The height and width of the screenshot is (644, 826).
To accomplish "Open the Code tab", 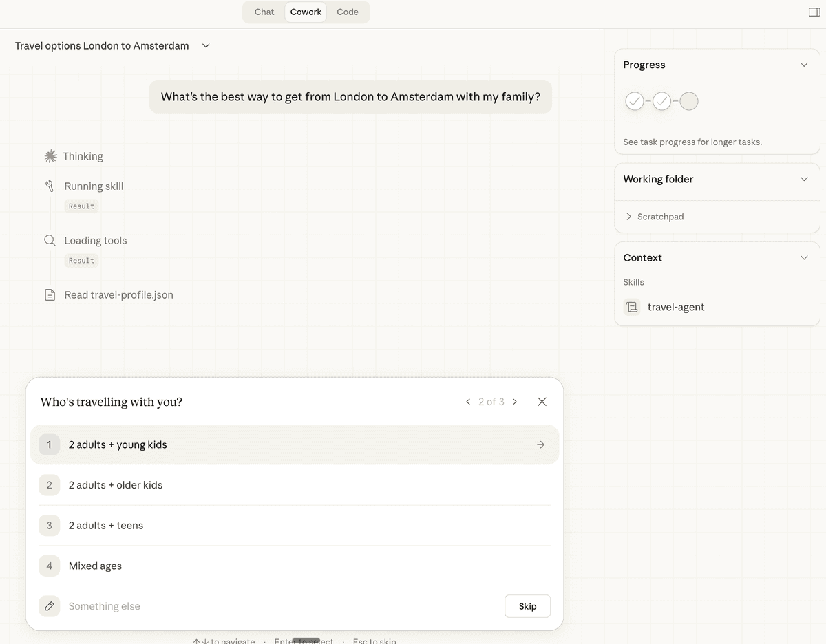I will (348, 12).
